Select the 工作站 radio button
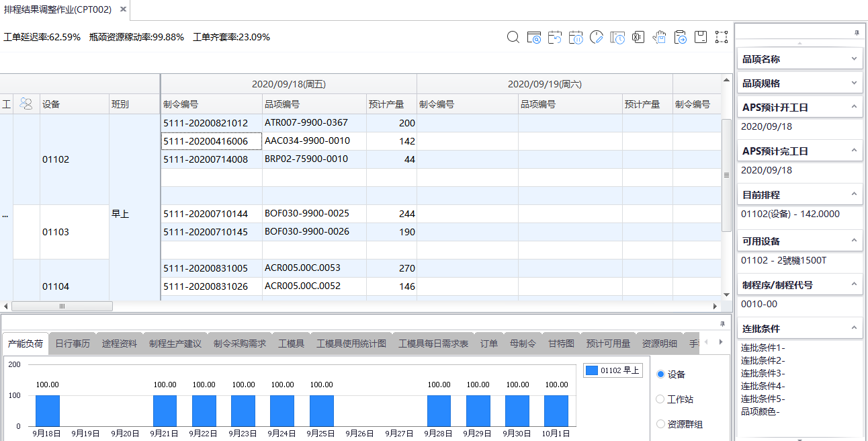868x441 pixels. click(660, 399)
